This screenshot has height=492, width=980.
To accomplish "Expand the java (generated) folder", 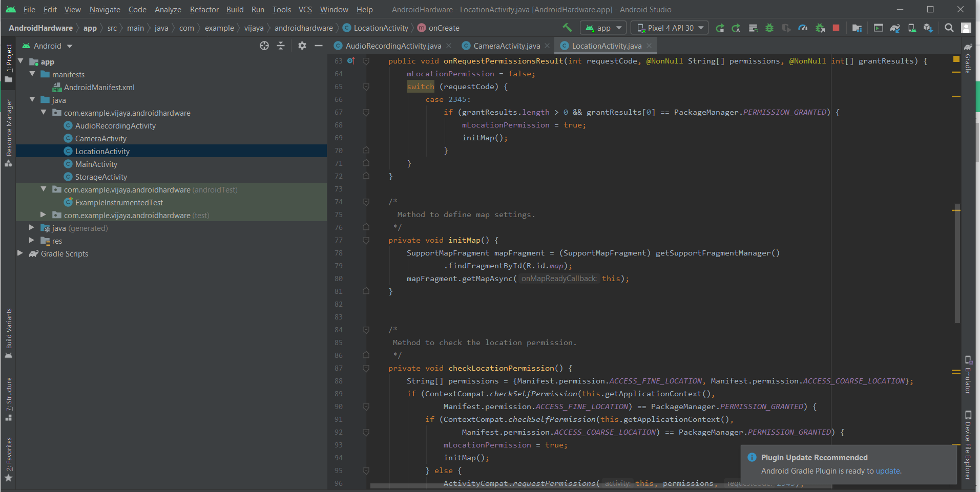I will 32,227.
